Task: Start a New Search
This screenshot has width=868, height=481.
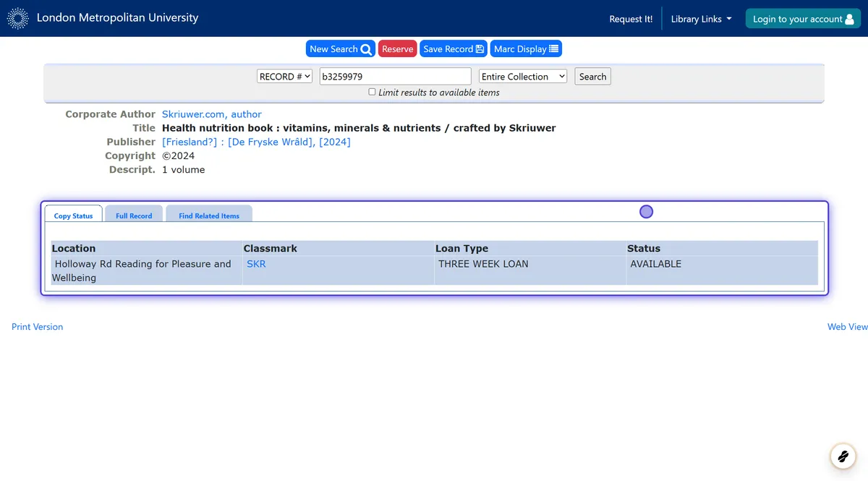Action: coord(340,48)
